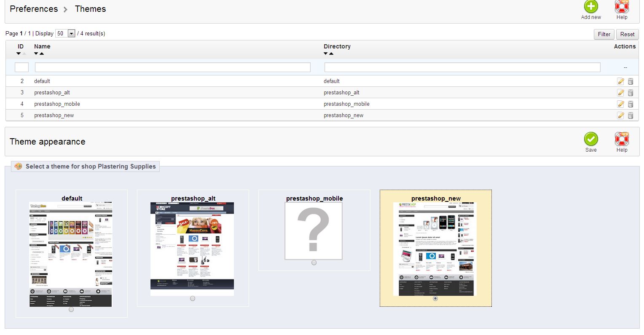
Task: Click trash icon for prestashop_alt row
Action: point(631,93)
